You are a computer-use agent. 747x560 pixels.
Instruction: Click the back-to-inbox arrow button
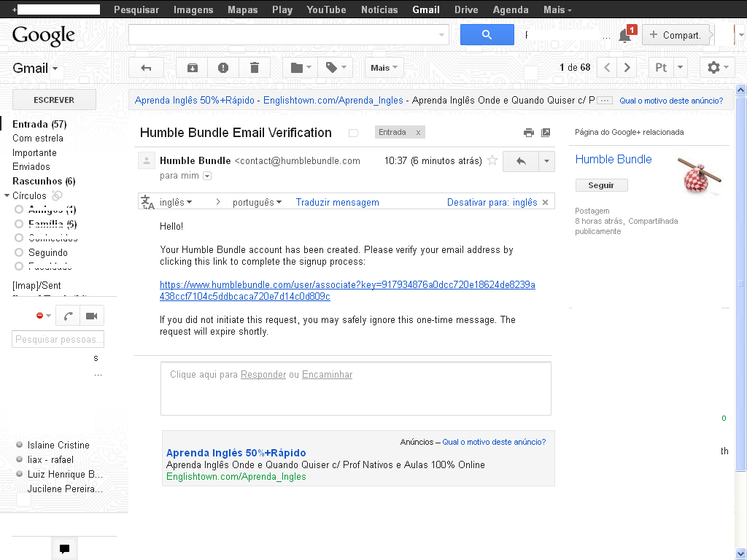click(x=146, y=68)
